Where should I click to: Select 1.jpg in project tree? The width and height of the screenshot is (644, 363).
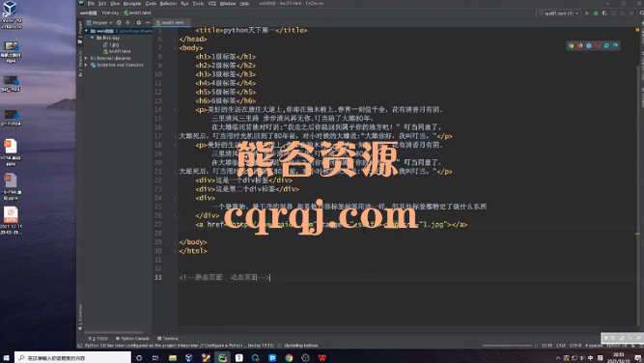point(111,44)
